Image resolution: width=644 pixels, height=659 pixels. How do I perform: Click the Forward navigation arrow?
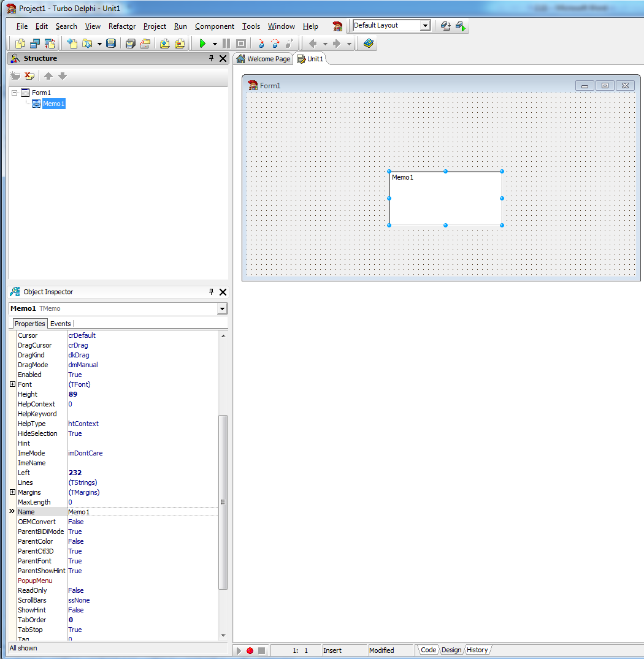tap(337, 44)
